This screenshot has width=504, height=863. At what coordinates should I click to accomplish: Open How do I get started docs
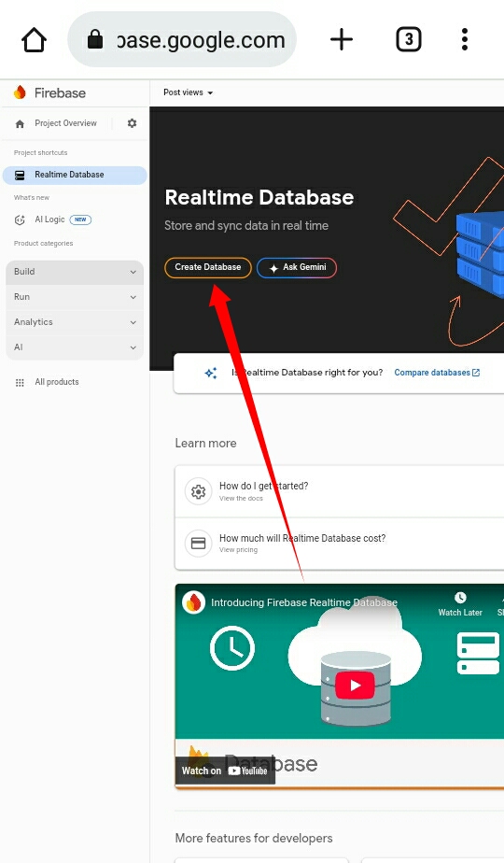[340, 491]
